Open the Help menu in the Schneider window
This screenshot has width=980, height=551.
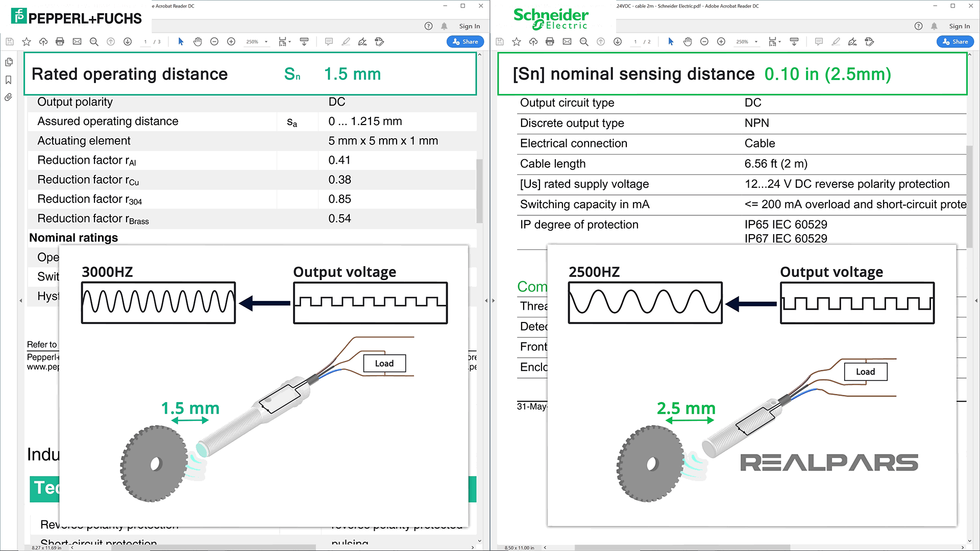pos(918,26)
